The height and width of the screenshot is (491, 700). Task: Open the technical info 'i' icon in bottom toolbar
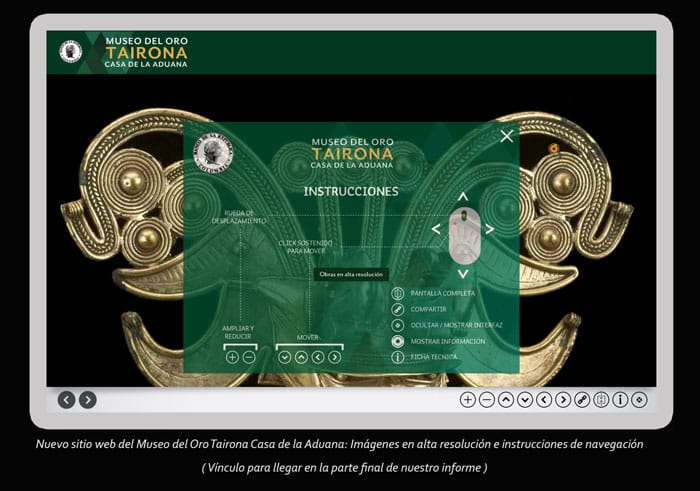click(620, 399)
